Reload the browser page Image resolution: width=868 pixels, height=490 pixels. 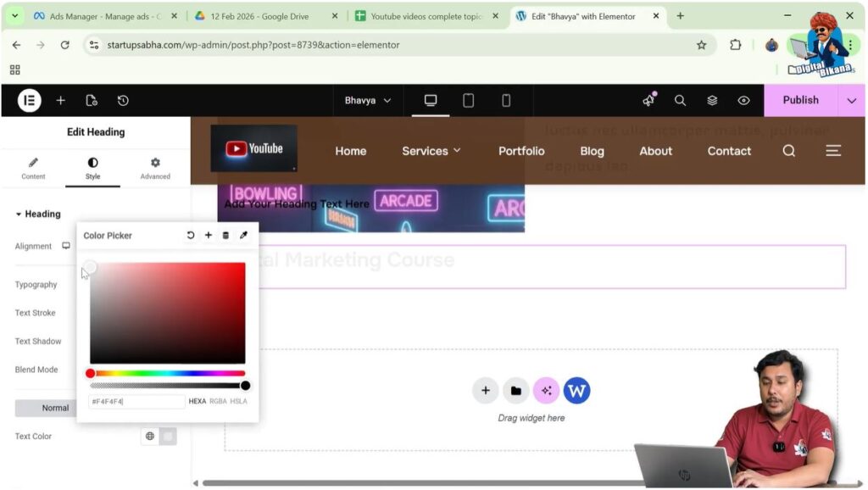pyautogui.click(x=64, y=45)
